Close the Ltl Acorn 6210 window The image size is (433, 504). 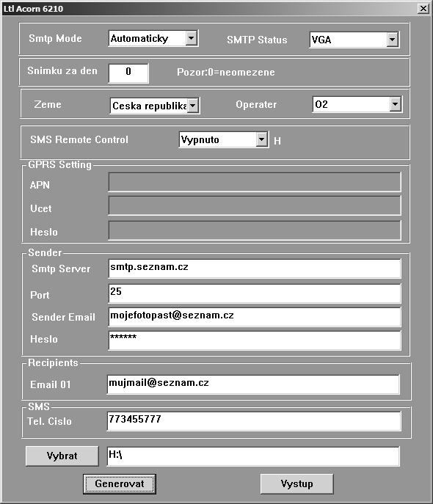(x=423, y=9)
